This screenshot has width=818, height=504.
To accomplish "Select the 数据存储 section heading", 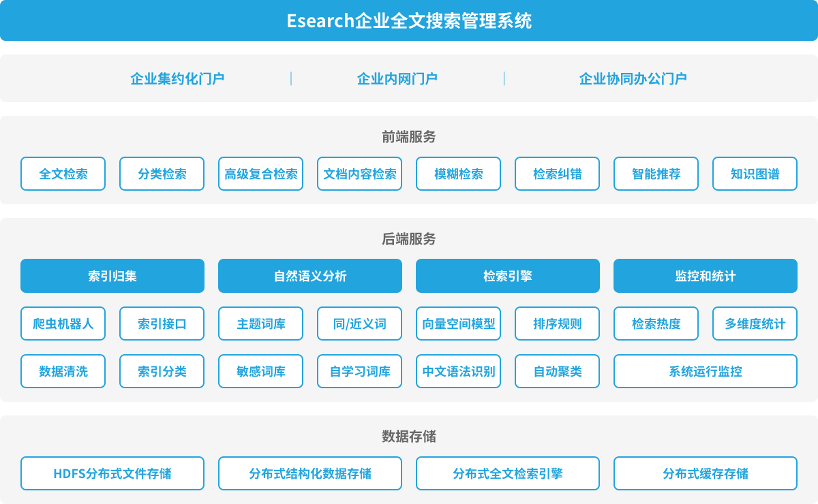I will coord(409,437).
